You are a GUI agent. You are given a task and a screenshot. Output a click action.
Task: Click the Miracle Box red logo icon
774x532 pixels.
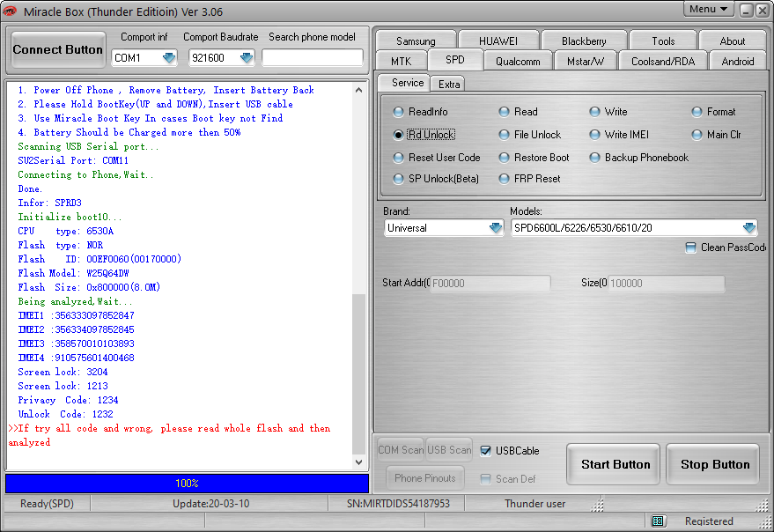click(10, 11)
